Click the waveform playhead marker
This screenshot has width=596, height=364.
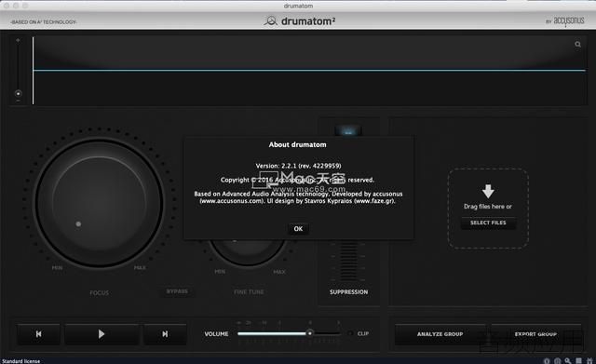34,71
